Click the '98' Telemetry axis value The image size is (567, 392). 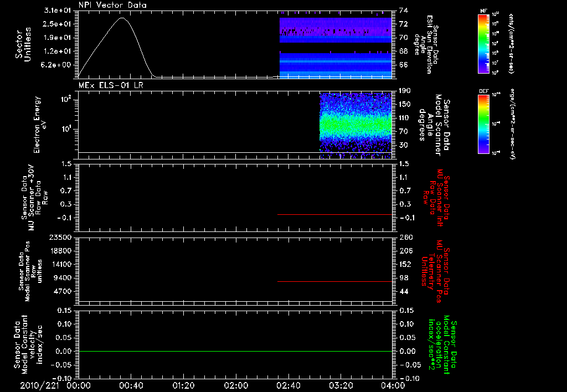404,278
